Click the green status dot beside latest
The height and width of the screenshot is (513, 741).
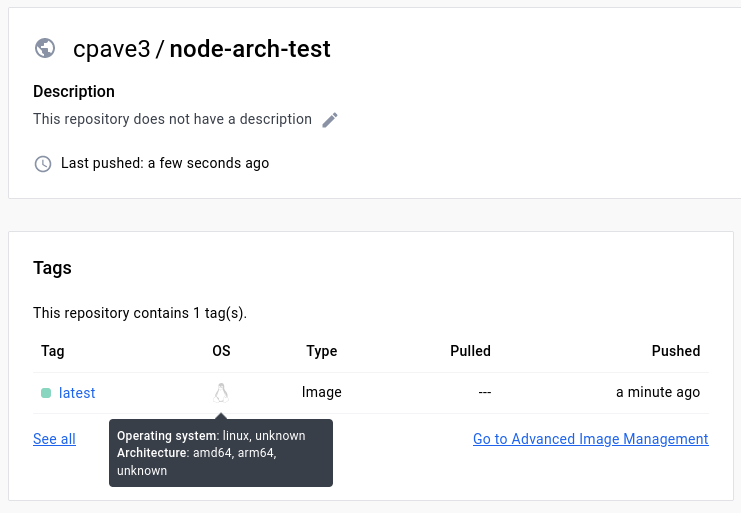click(x=46, y=393)
